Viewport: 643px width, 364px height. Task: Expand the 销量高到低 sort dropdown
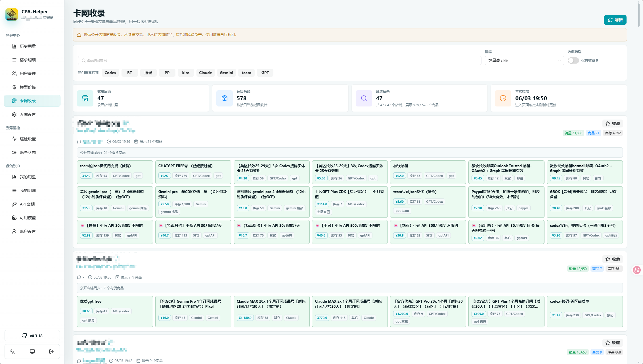tap(524, 60)
